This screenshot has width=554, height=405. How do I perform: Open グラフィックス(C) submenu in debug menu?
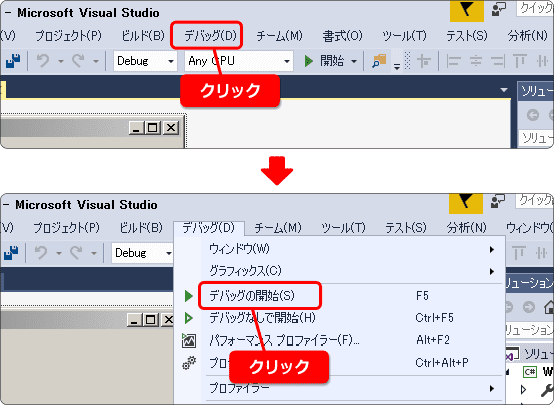click(x=338, y=271)
